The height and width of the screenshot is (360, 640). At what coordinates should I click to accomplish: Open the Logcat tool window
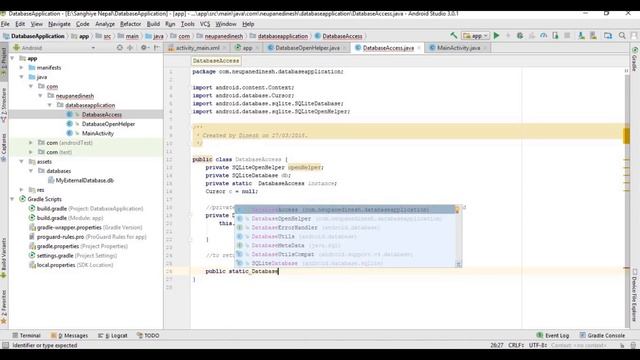[x=113, y=336]
